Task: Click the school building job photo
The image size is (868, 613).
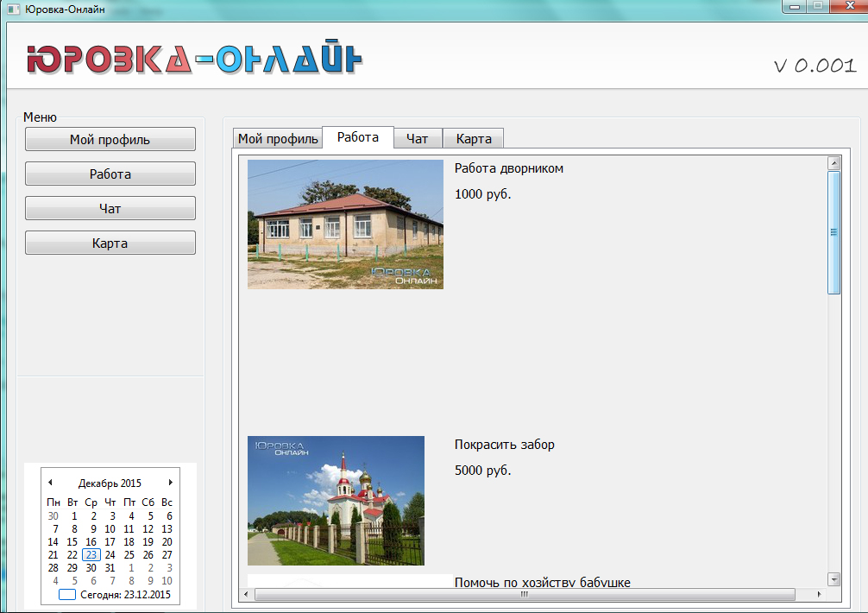Action: (345, 224)
